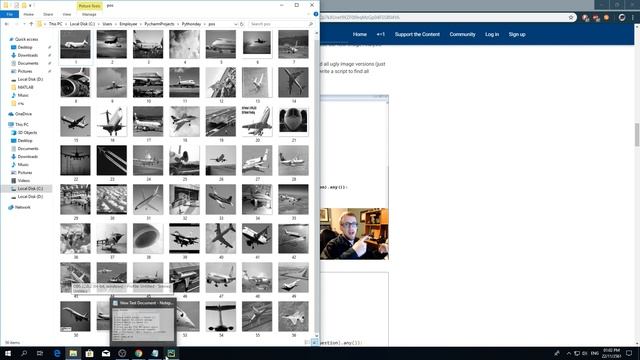Image resolution: width=640 pixels, height=360 pixels.
Task: Open the Home ribbon tab
Action: coord(29,14)
